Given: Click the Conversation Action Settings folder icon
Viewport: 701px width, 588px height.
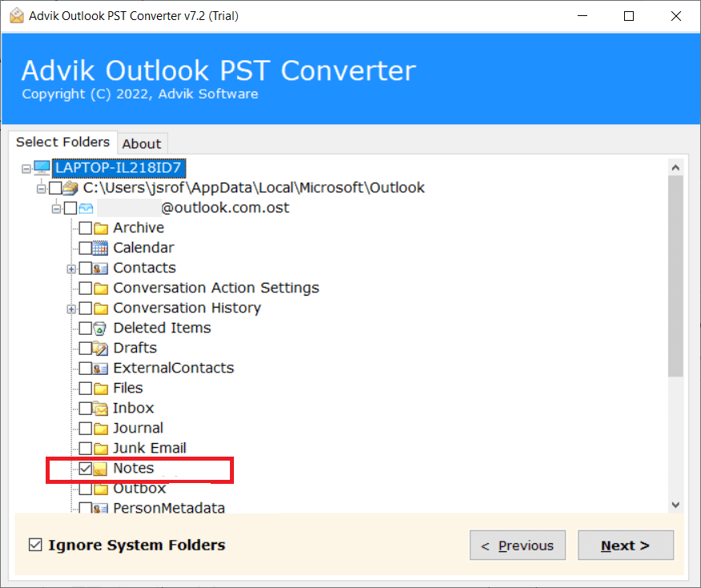Looking at the screenshot, I should click(101, 288).
